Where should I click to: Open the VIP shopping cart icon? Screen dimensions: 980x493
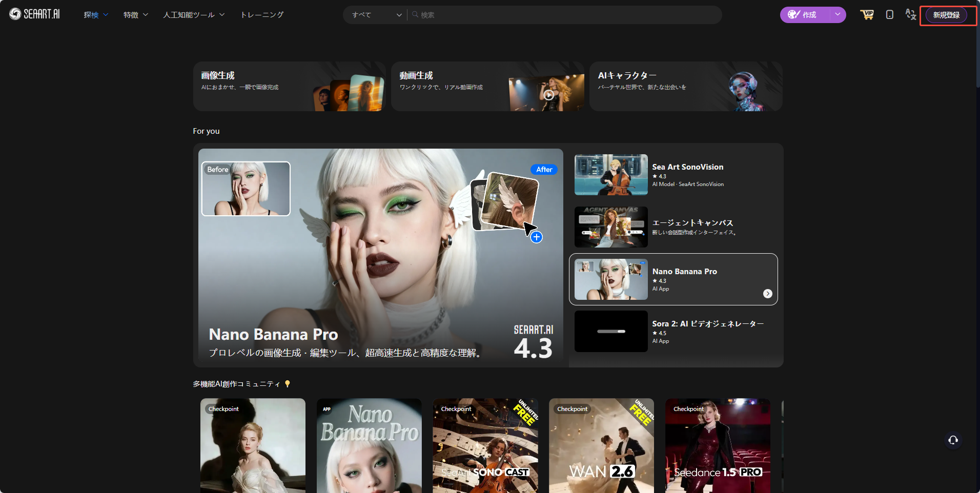tap(867, 15)
